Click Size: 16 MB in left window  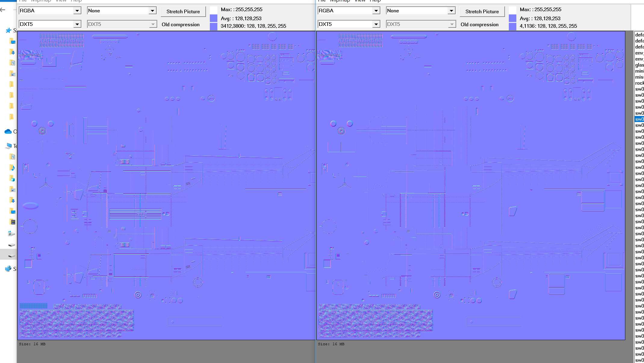click(32, 344)
